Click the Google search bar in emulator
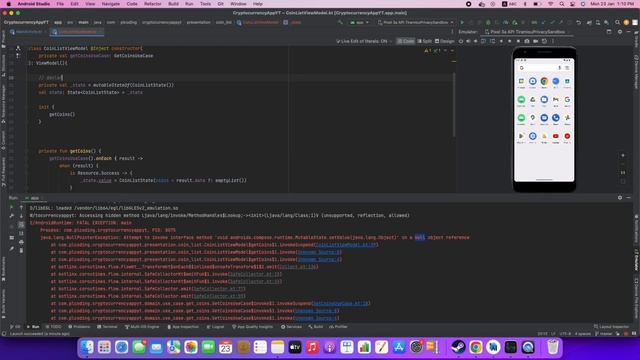 544,68
